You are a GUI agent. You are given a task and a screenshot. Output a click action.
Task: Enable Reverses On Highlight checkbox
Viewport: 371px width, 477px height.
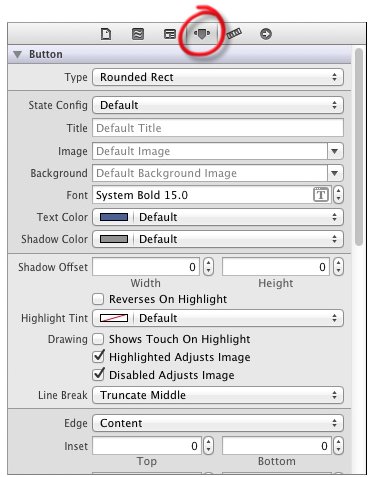tap(98, 299)
